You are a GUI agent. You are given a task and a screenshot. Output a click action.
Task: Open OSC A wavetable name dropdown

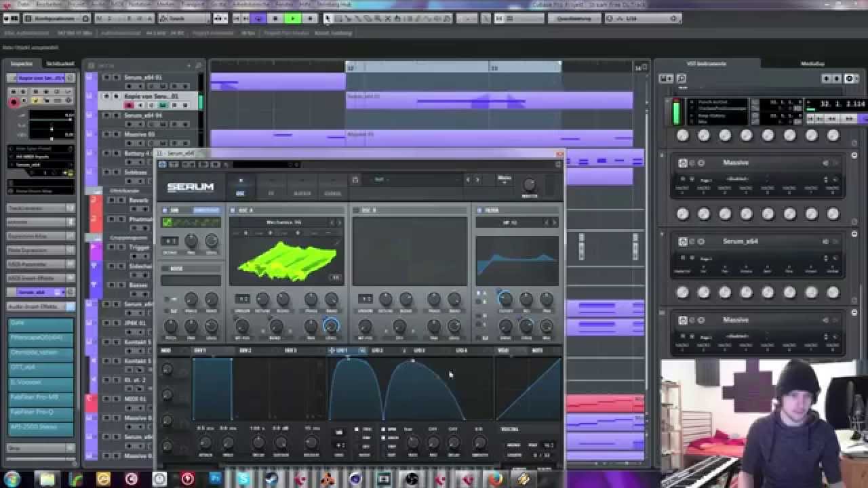pyautogui.click(x=283, y=222)
